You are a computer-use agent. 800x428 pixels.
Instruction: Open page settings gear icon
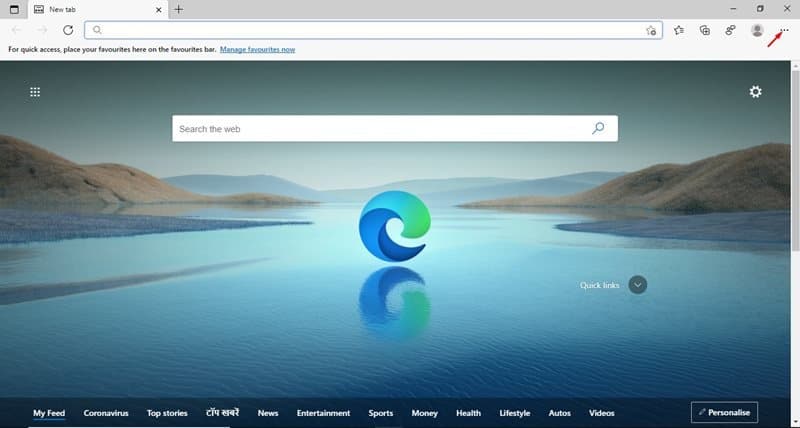pos(756,91)
